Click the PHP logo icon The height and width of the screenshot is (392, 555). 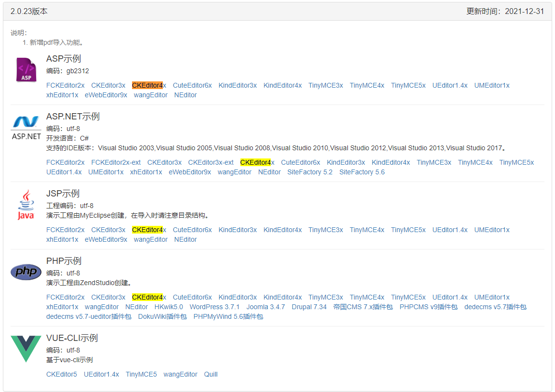(x=26, y=272)
